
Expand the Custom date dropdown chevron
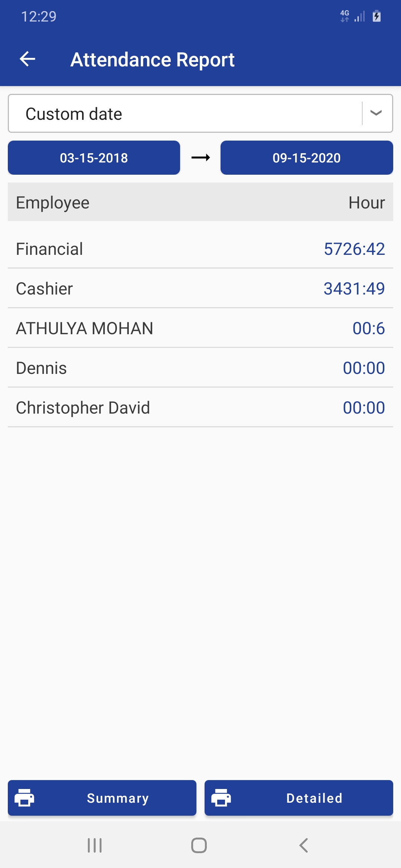click(376, 113)
